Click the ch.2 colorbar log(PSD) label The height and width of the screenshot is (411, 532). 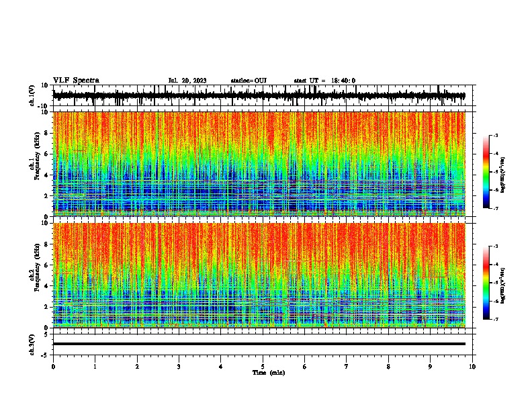(x=503, y=285)
